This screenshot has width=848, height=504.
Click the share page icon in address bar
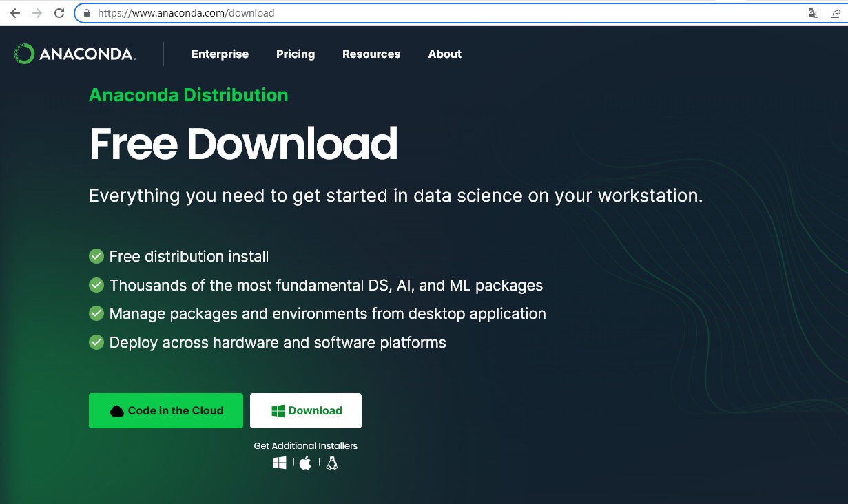point(832,13)
